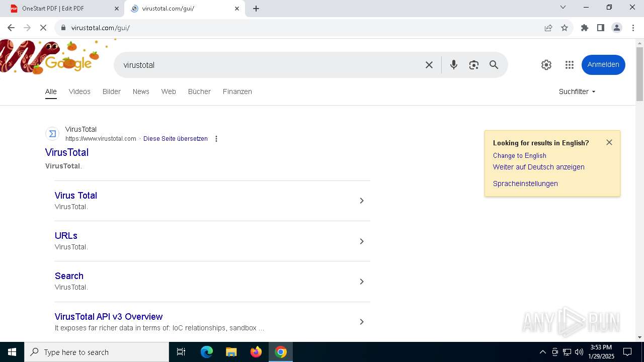The image size is (644, 362).
Task: Select the Web results tab
Action: point(169,92)
